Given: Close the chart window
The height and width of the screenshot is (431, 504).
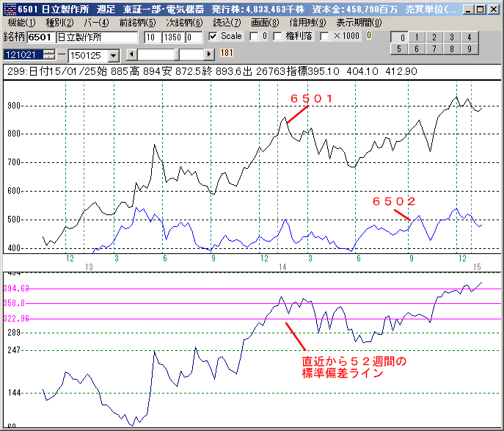Looking at the screenshot, I should [494, 10].
